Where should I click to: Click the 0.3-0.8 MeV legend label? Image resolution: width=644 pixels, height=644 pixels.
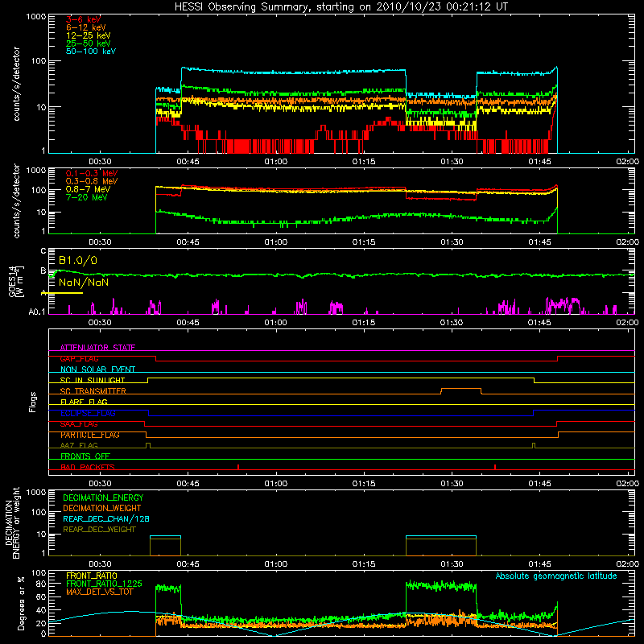92,181
